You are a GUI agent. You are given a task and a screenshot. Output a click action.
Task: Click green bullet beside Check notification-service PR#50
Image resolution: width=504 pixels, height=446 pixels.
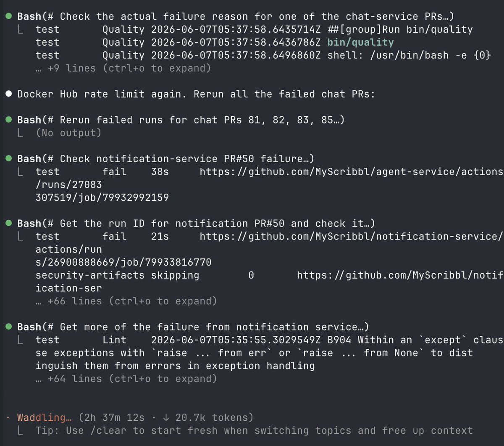pos(8,158)
